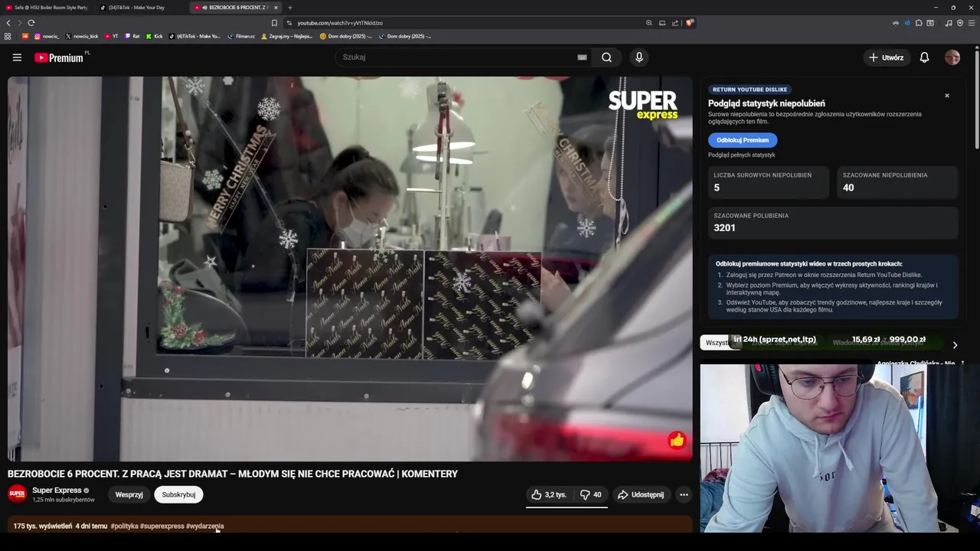Click the #superexpress hashtag
980x551 pixels.
tap(162, 526)
